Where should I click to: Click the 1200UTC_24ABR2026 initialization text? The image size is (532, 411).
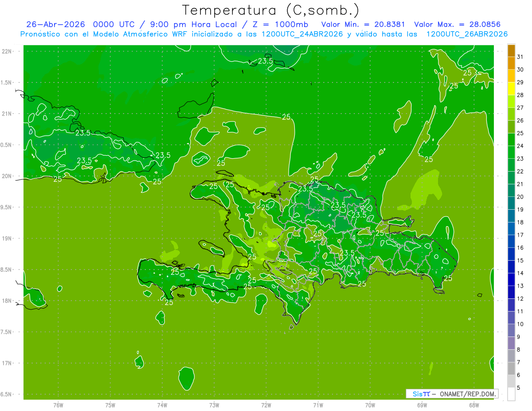click(x=302, y=34)
